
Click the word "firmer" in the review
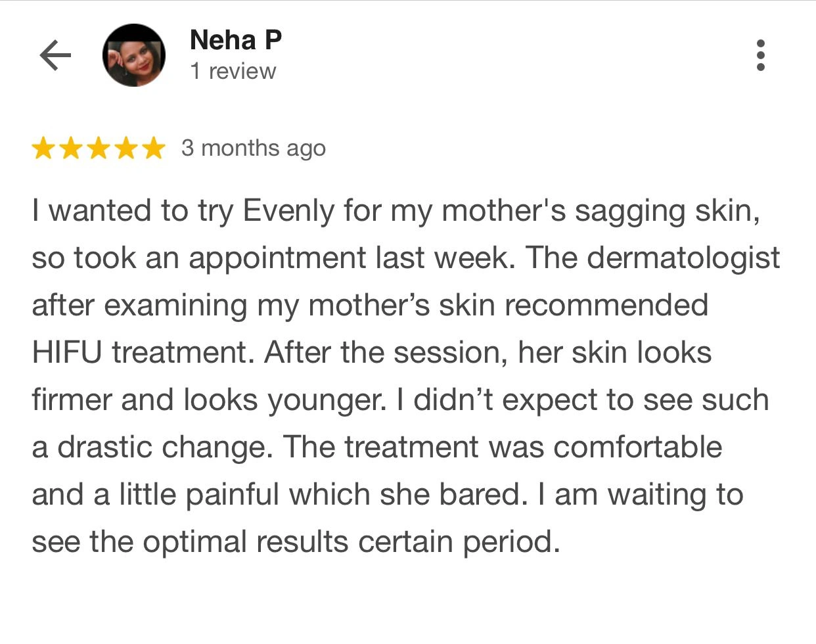pos(72,400)
